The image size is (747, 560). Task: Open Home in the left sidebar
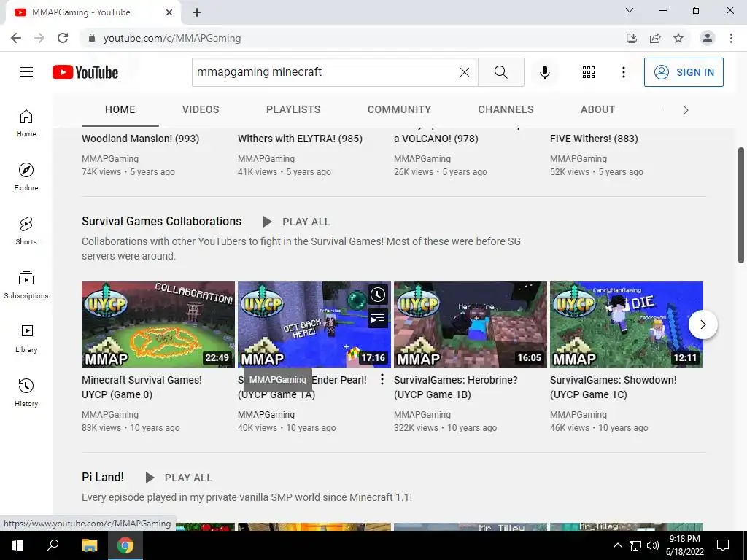[x=26, y=122]
